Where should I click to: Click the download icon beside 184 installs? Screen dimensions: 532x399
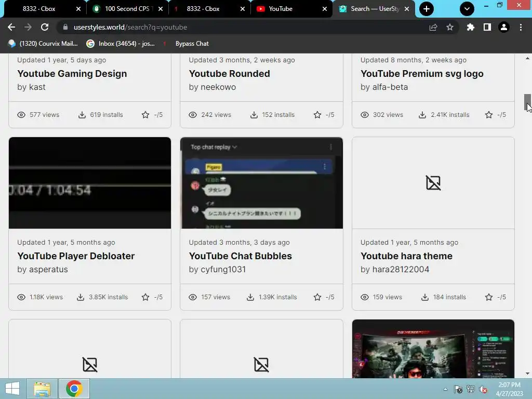[x=425, y=297]
